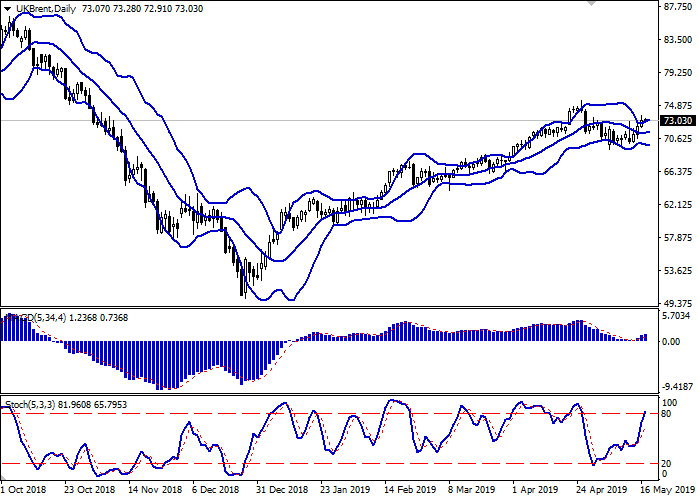Image resolution: width=698 pixels, height=500 pixels.
Task: Click the 49.375 price scale label
Action: [x=676, y=304]
